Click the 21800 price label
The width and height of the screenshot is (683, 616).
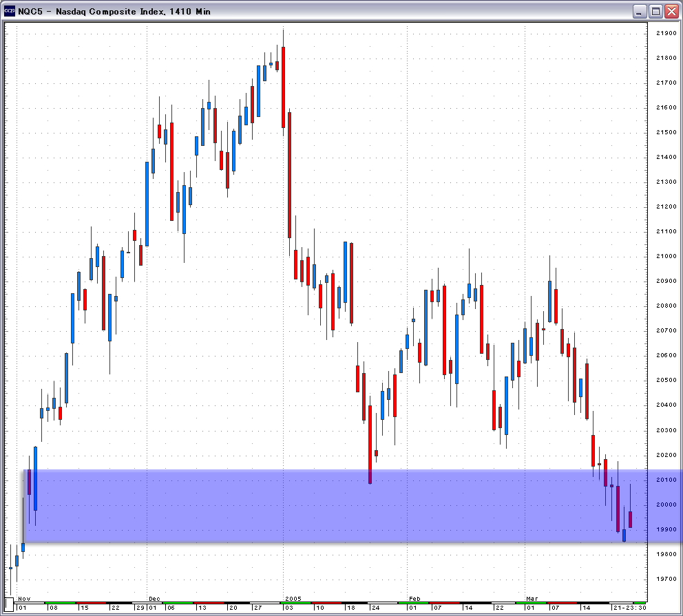tap(666, 58)
